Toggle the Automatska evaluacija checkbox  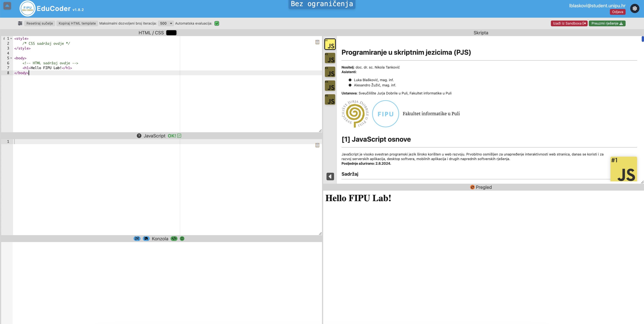pyautogui.click(x=217, y=23)
